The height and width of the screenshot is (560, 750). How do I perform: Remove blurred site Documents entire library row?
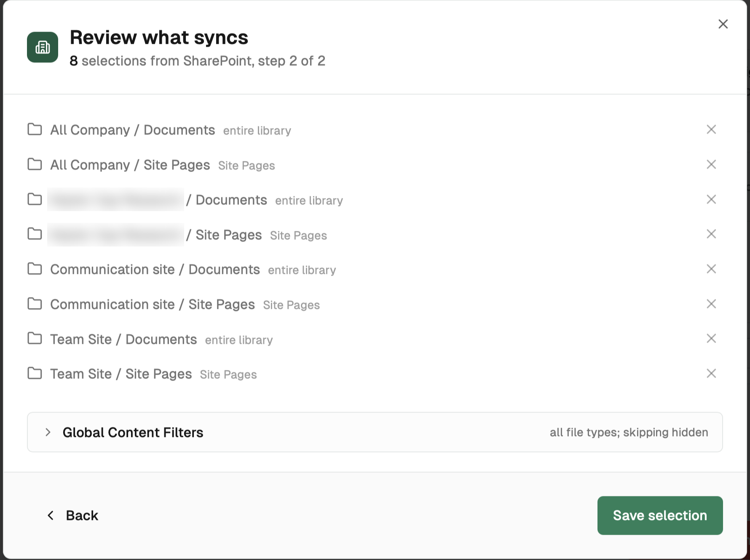[x=711, y=199]
